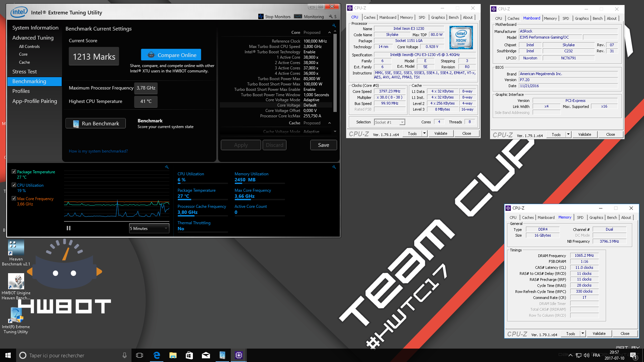Image resolution: width=644 pixels, height=362 pixels.
Task: Click the Xeon inside logo in CPU-Z
Action: [x=461, y=38]
